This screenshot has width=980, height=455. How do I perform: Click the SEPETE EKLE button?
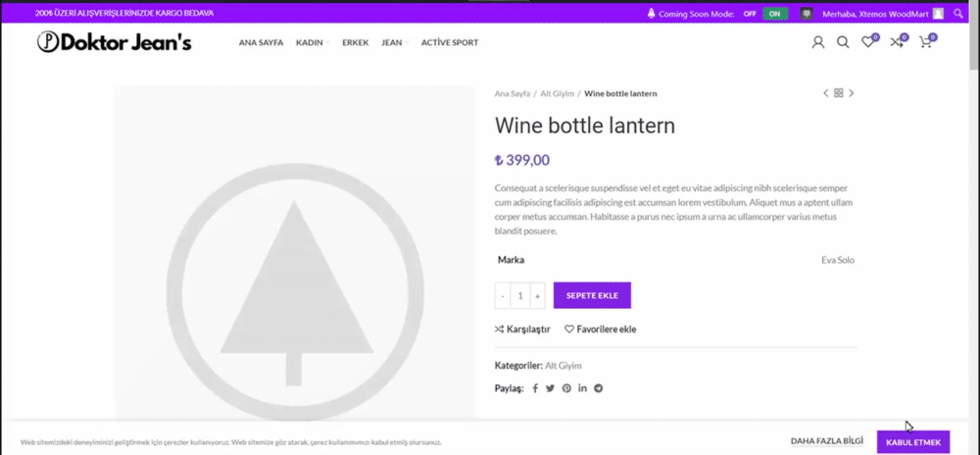point(592,295)
